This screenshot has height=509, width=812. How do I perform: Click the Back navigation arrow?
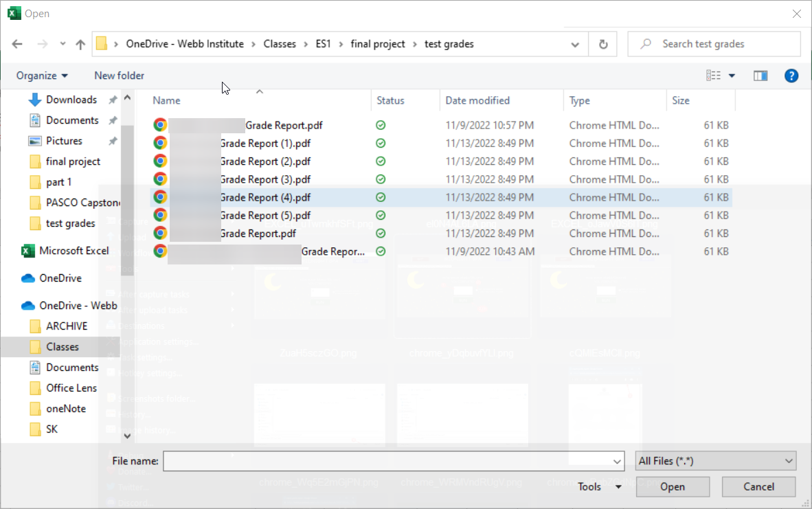click(x=18, y=44)
